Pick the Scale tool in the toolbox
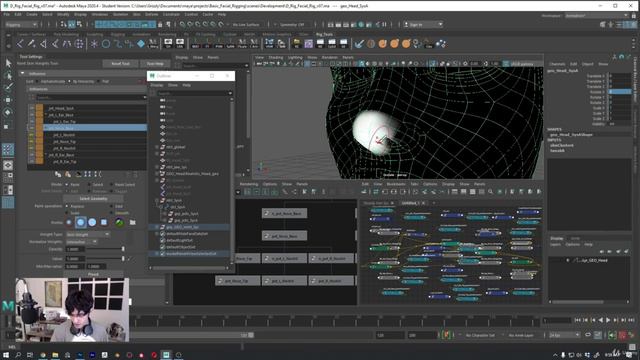This screenshot has height=360, width=640. pos(8,126)
